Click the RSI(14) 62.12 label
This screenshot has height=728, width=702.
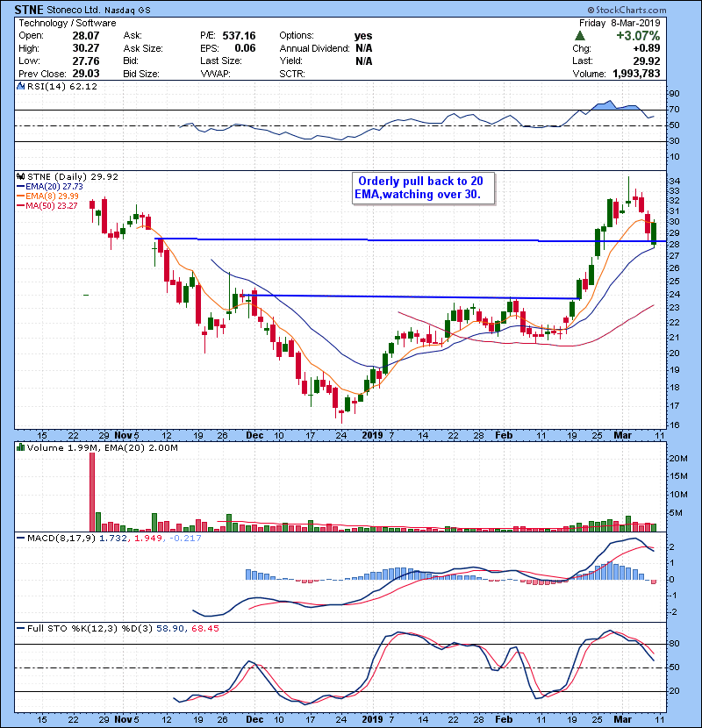pos(61,86)
